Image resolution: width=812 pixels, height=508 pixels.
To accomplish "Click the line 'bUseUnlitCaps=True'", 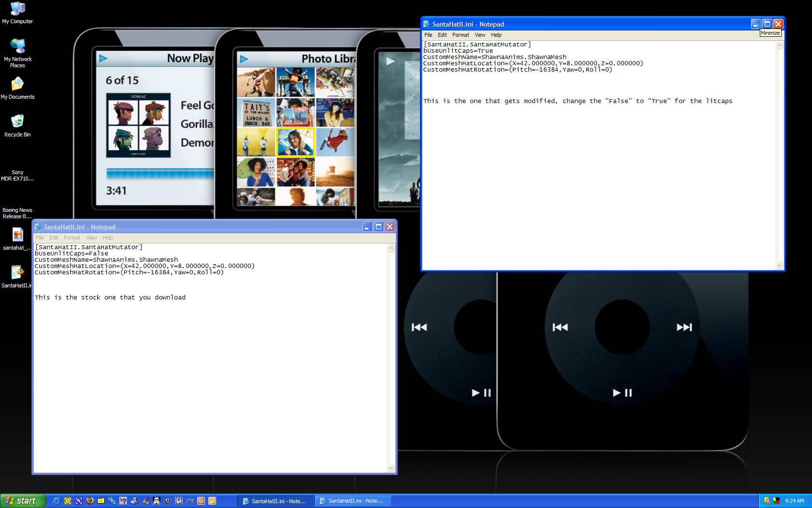I will pos(458,50).
